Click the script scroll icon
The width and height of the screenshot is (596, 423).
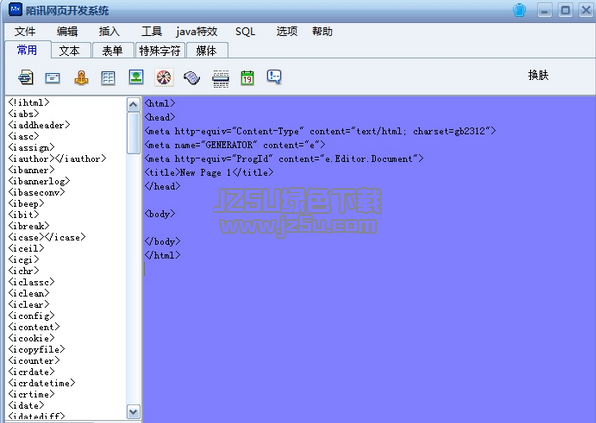coord(192,78)
